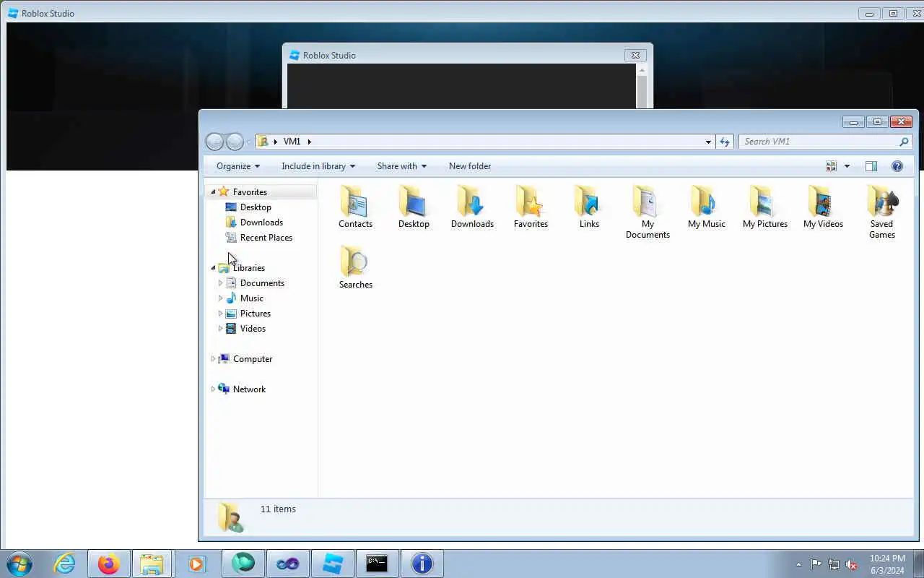Open Internet Explorer from taskbar

pos(64,564)
